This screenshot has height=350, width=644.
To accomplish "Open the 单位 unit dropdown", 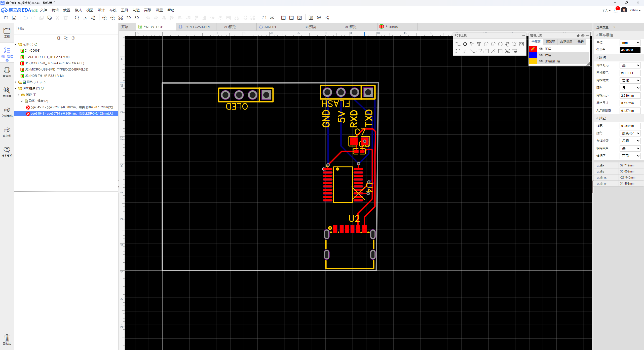I will click(x=630, y=43).
